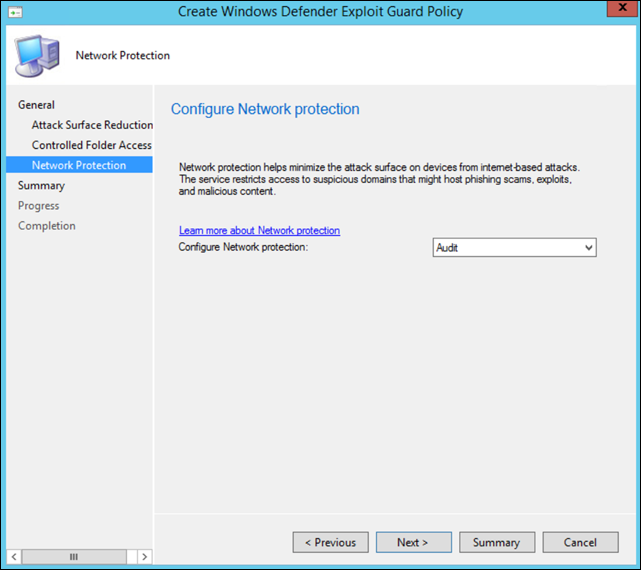The image size is (641, 570).
Task: Click the wizard icon in title bar
Action: click(15, 13)
